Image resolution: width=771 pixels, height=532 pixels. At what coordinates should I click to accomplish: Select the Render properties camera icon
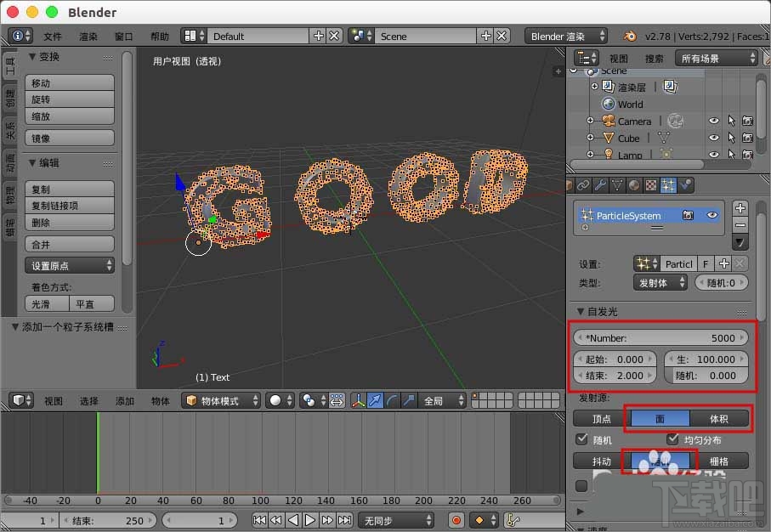point(570,185)
